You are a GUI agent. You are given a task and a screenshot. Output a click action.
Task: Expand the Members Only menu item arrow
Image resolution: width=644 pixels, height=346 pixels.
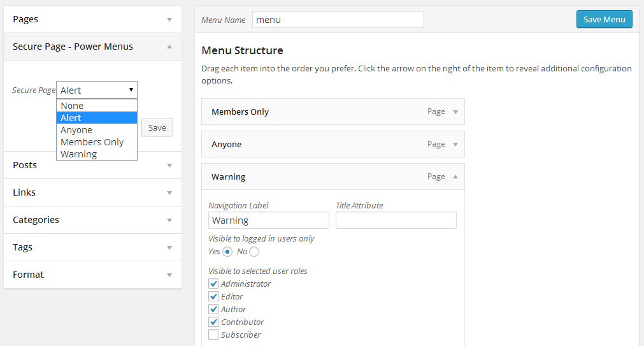pos(455,112)
